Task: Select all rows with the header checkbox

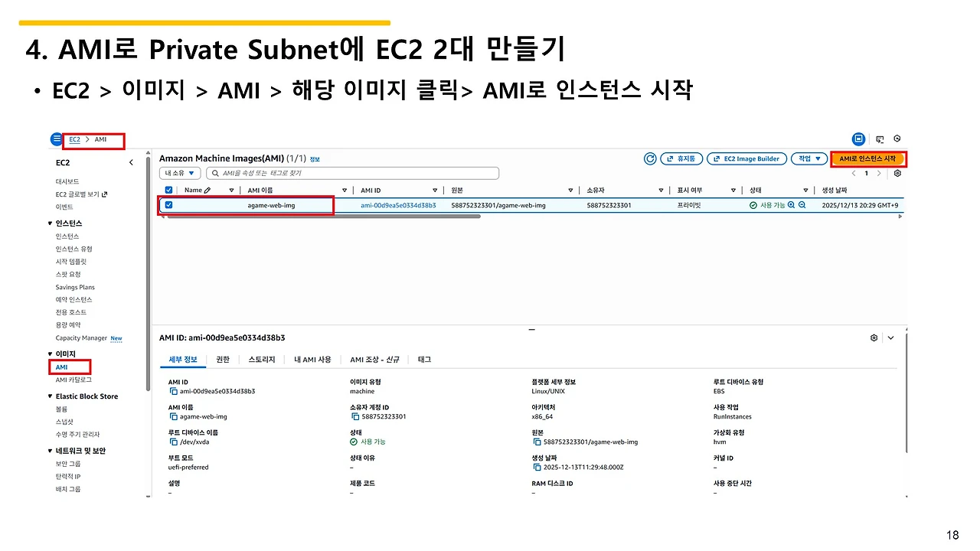Action: tap(169, 190)
